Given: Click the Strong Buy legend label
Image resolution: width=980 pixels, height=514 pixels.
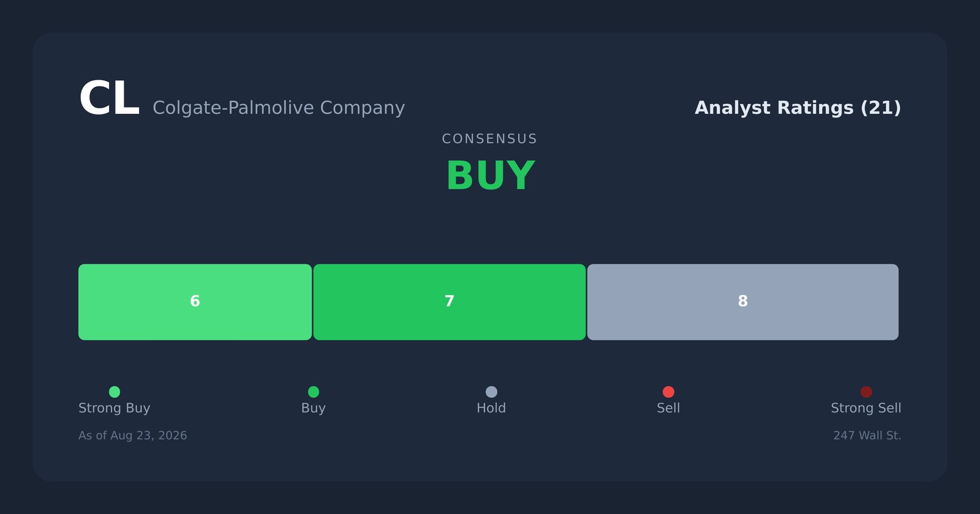Looking at the screenshot, I should tap(115, 408).
